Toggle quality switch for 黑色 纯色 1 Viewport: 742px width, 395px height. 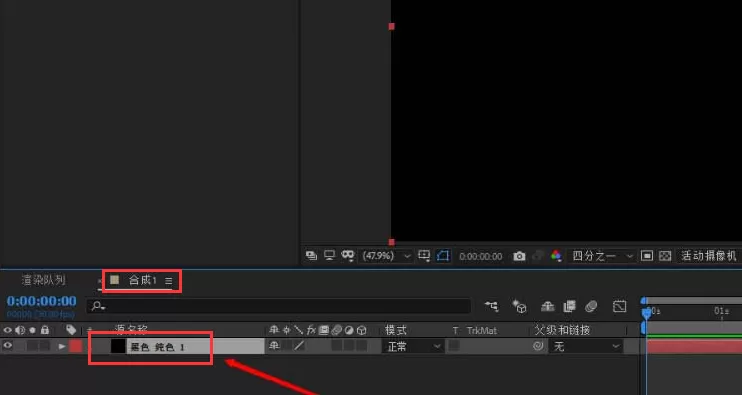pos(299,346)
